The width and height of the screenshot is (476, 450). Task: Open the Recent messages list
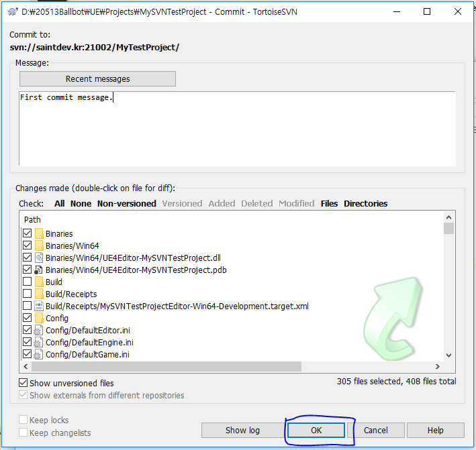coord(97,79)
